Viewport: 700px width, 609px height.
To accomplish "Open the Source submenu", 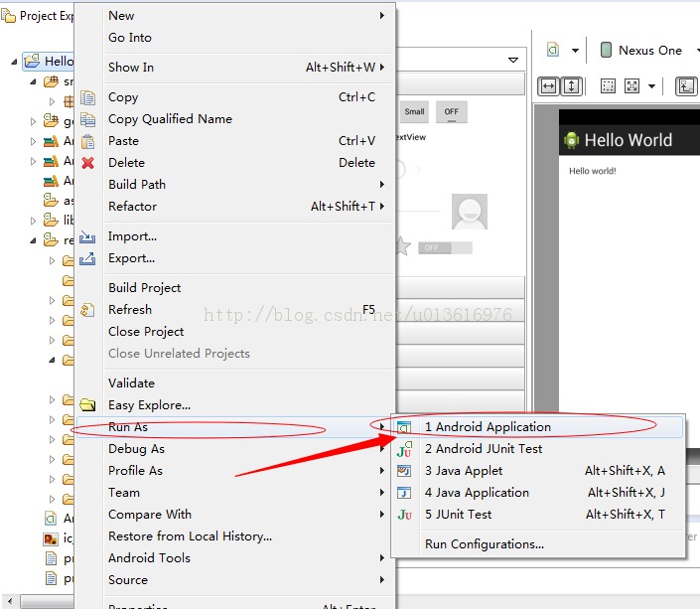I will click(x=235, y=580).
